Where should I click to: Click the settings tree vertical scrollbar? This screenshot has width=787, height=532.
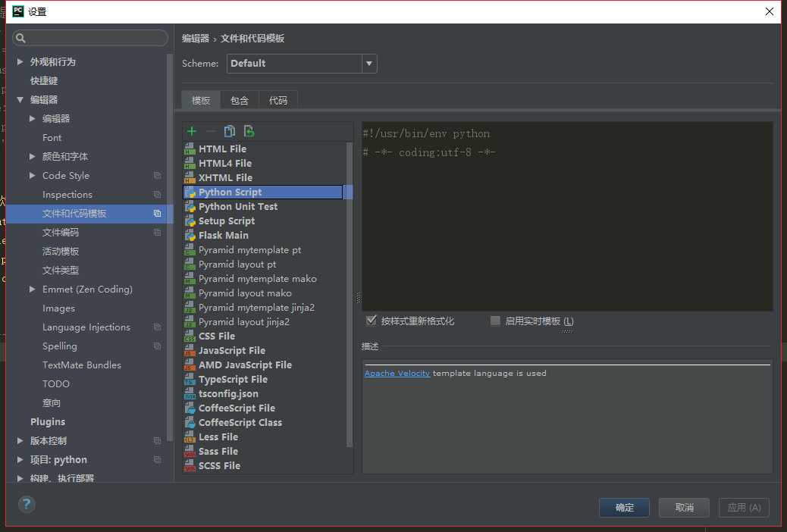[x=170, y=247]
